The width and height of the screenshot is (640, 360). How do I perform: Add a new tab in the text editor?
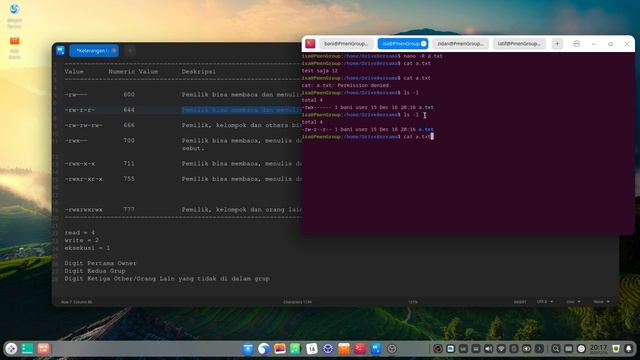coord(130,51)
